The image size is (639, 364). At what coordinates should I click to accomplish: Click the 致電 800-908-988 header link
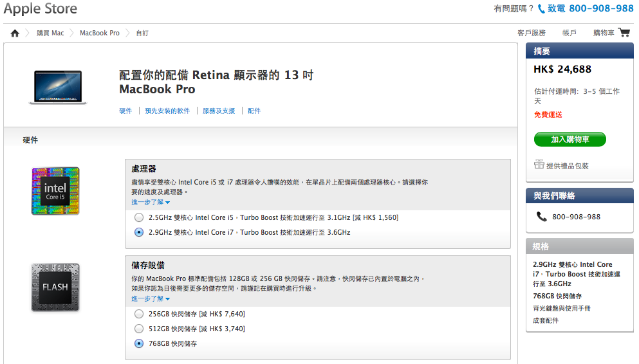click(591, 8)
